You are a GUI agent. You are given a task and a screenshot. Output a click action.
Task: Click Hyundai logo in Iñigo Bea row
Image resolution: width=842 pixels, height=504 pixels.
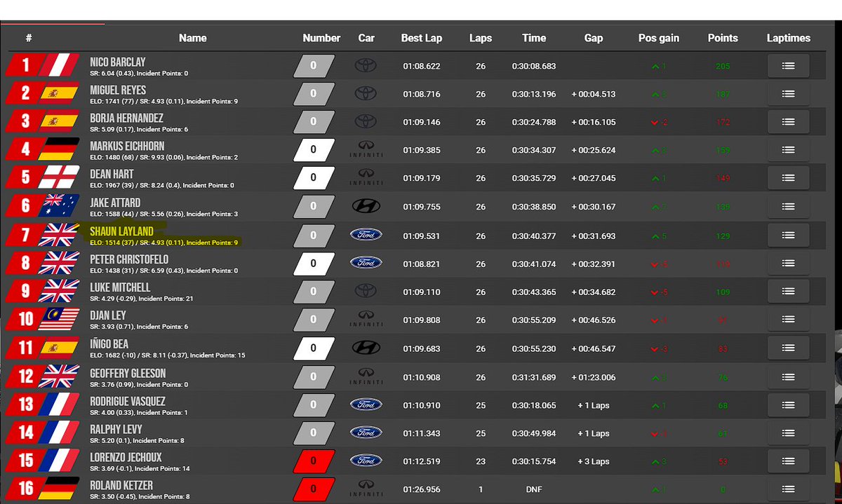pyautogui.click(x=366, y=348)
